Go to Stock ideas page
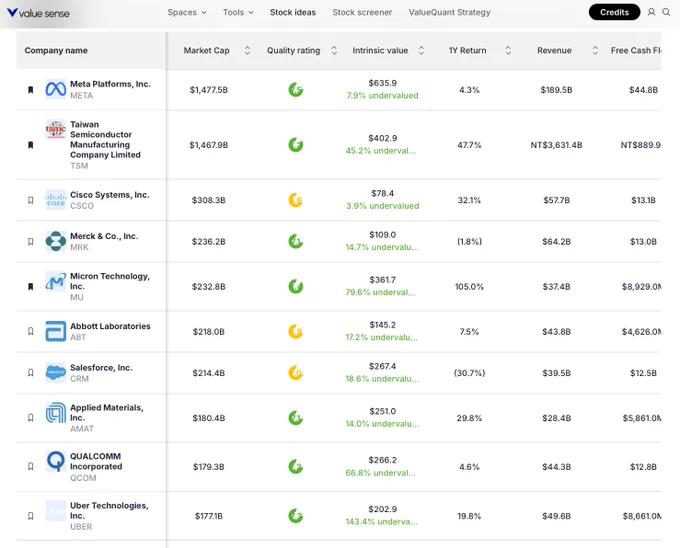Image resolution: width=680 pixels, height=548 pixels. [x=293, y=13]
